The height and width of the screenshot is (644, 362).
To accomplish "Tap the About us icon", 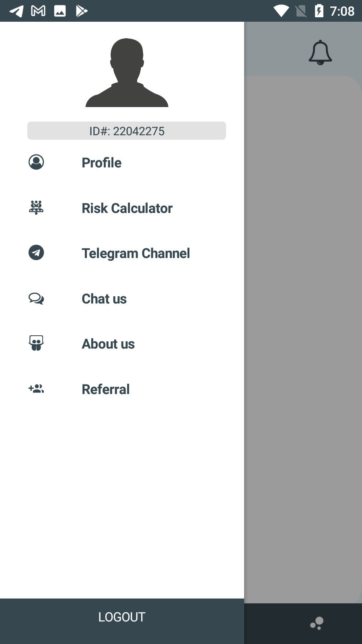I will pos(36,343).
